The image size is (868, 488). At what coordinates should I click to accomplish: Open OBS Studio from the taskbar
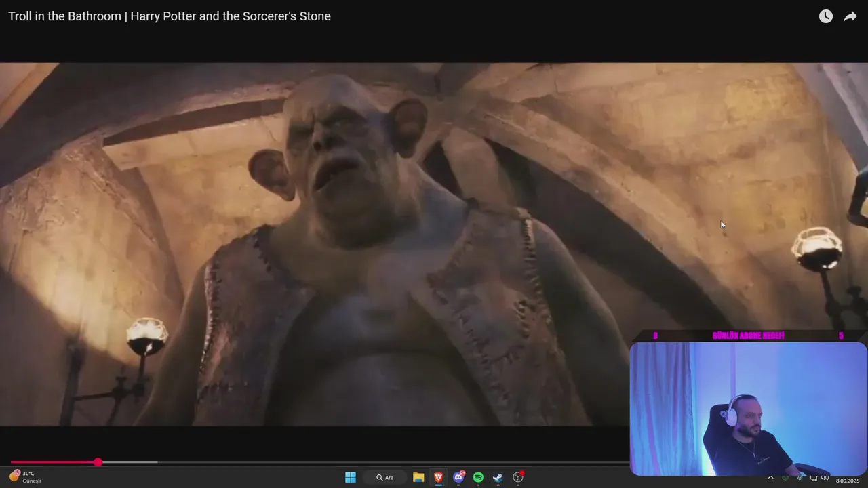(518, 477)
